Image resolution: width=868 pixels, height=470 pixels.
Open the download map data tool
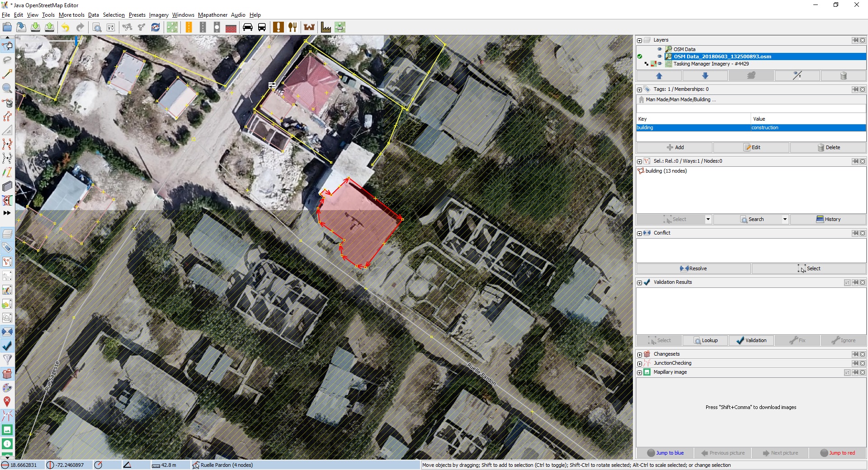(35, 28)
